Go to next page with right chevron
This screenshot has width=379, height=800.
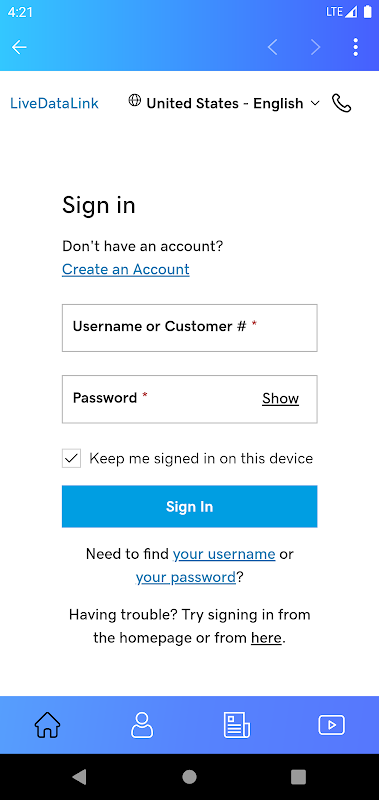316,47
